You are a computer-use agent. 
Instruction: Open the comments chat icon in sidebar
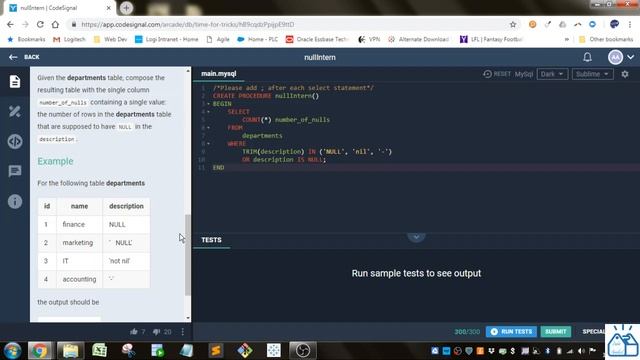pos(15,171)
